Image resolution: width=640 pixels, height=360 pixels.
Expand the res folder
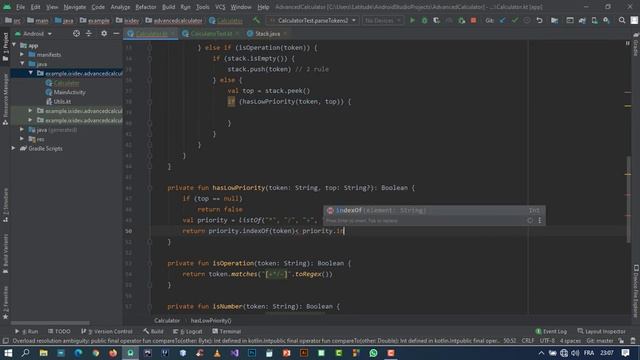coord(22,139)
